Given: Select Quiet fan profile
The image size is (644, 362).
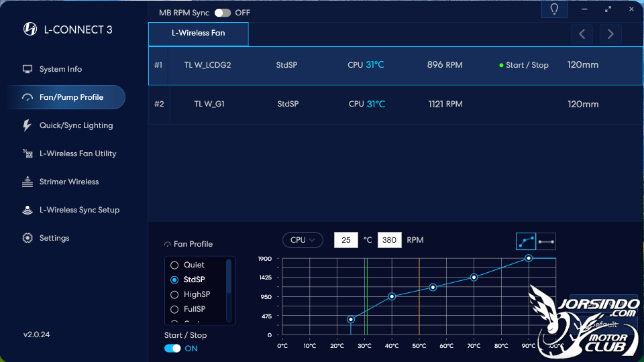Looking at the screenshot, I should click(x=188, y=265).
